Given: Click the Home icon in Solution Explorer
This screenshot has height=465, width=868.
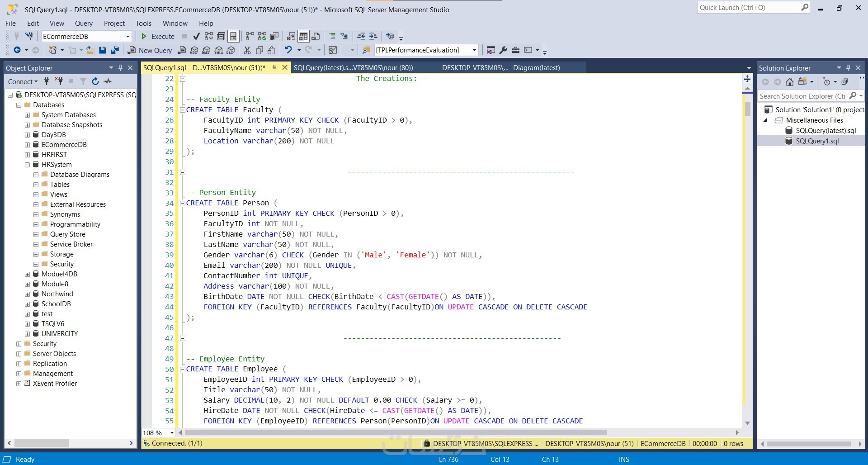Looking at the screenshot, I should pyautogui.click(x=789, y=82).
